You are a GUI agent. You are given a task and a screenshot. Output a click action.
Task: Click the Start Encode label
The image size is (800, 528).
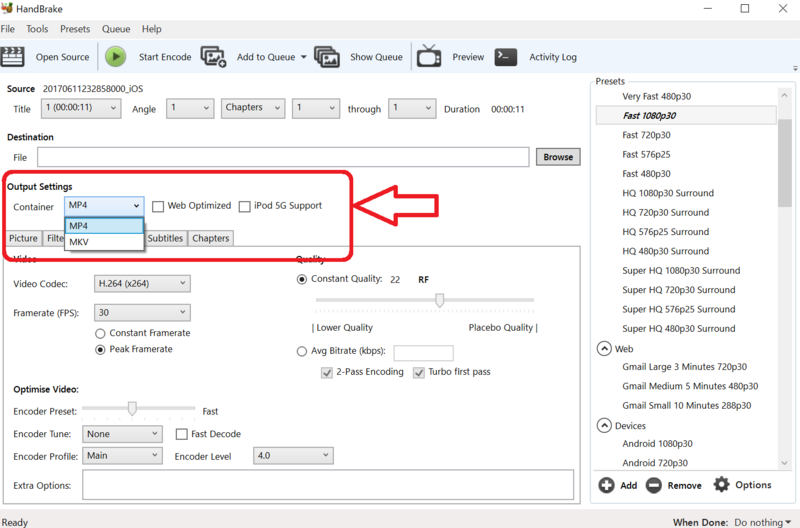165,57
